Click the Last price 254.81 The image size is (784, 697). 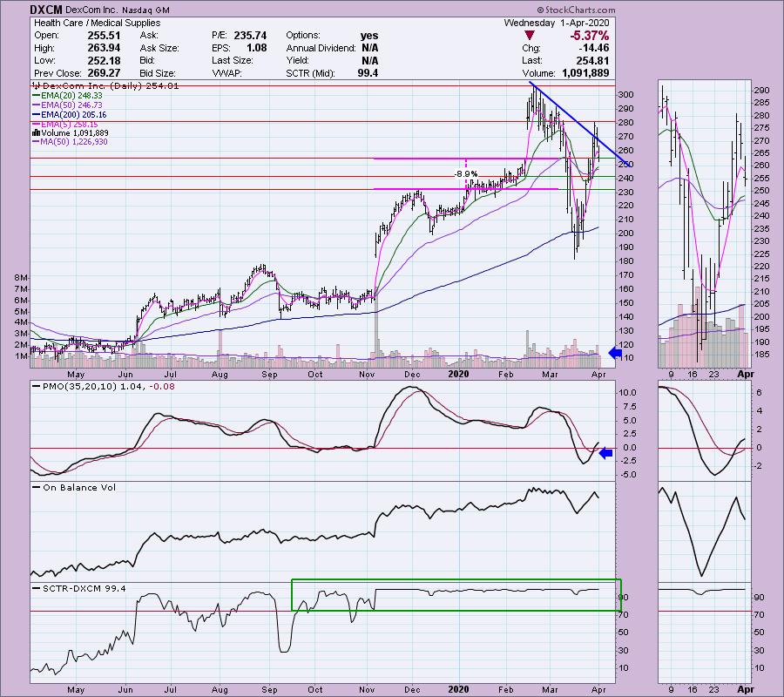592,60
